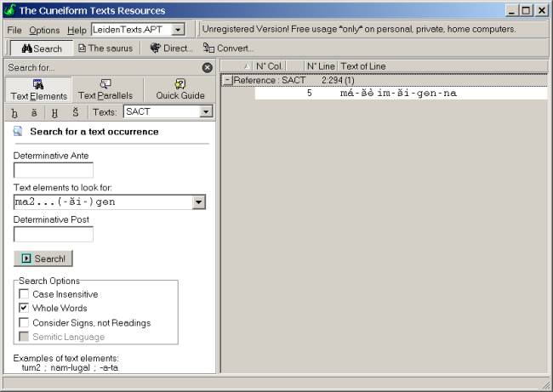Open the Direct... toolbar item
Image resolution: width=553 pixels, height=392 pixels.
(171, 48)
